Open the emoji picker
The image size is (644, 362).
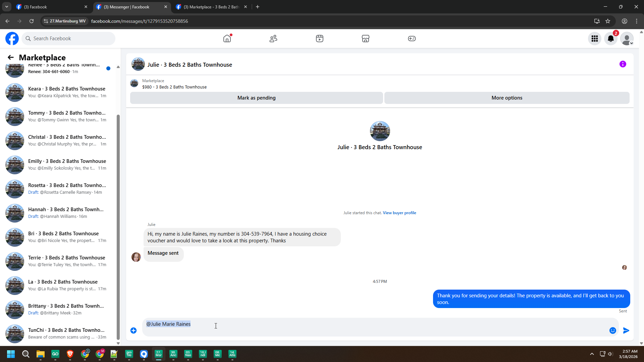pos(613,330)
